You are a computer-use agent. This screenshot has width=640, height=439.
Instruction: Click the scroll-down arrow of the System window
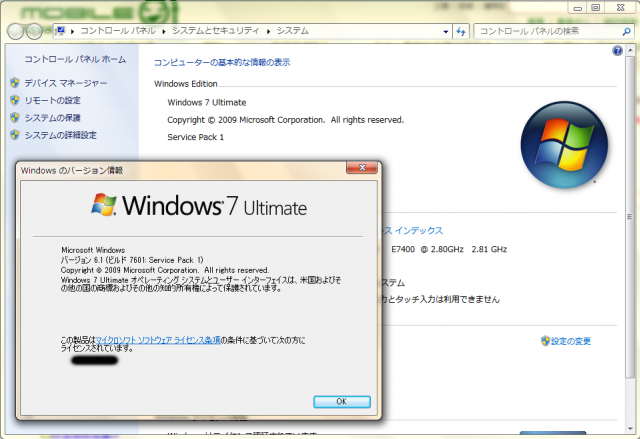(x=629, y=428)
